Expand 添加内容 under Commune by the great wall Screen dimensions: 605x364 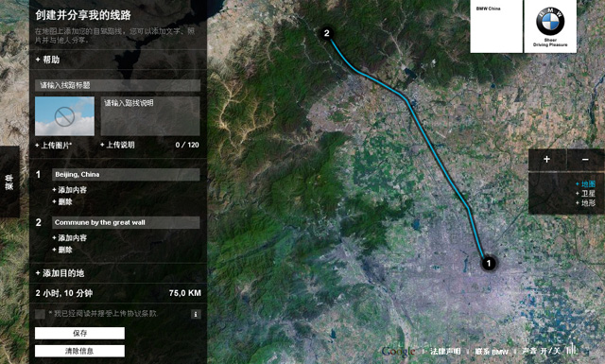tap(69, 238)
